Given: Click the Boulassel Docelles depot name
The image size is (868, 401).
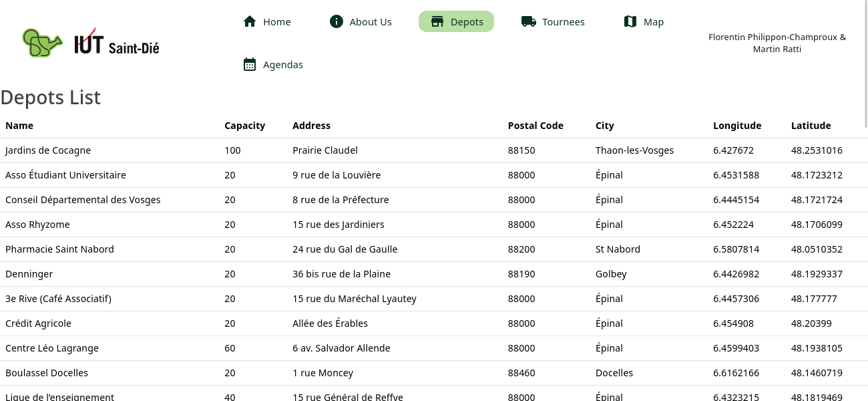Looking at the screenshot, I should (x=47, y=373).
